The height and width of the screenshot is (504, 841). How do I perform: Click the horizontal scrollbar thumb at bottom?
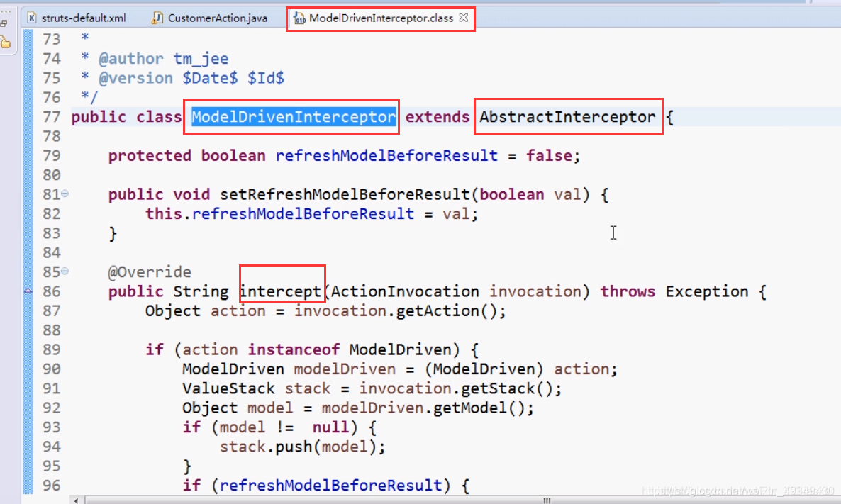[x=546, y=500]
